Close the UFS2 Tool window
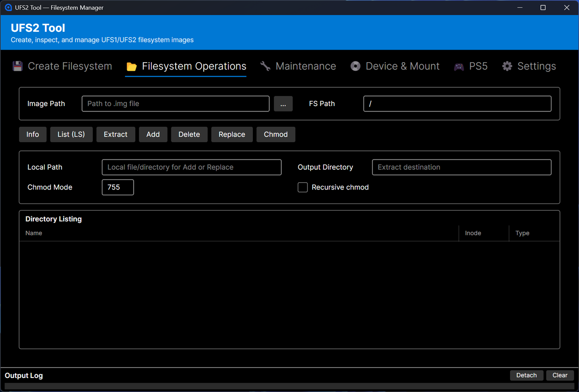This screenshot has height=392, width=579. (566, 8)
